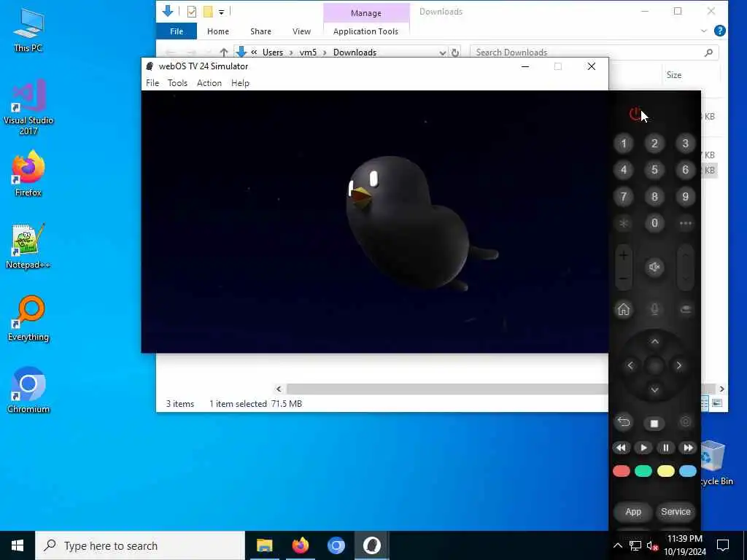Click number 8 on the remote
Viewport: 747px width, 560px height.
[654, 197]
